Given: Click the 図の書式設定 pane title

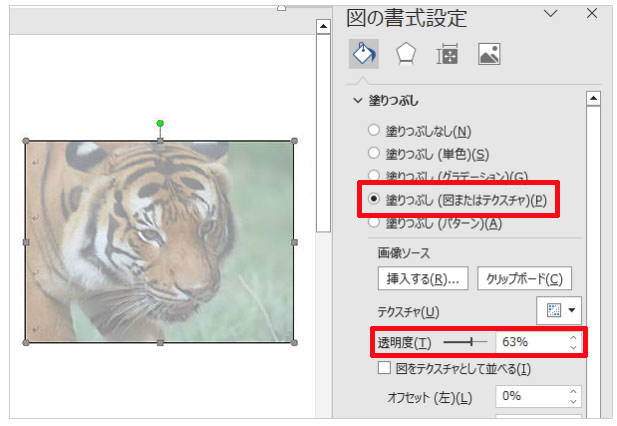Looking at the screenshot, I should (x=406, y=18).
